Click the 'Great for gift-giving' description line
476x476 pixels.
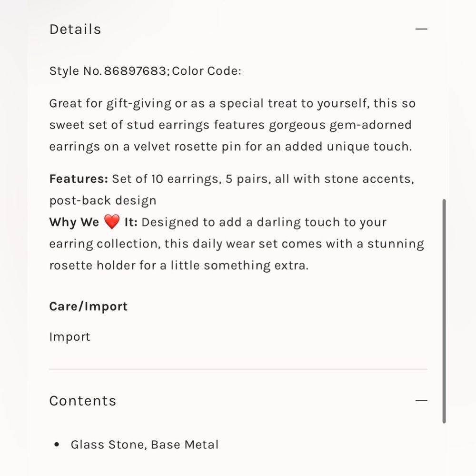233,103
